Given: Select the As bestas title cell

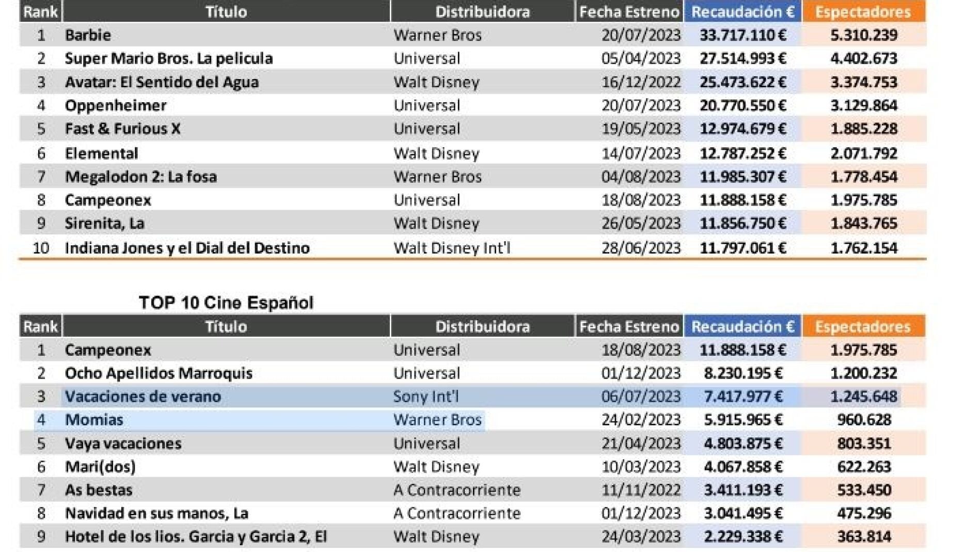Looking at the screenshot, I should pyautogui.click(x=99, y=490).
